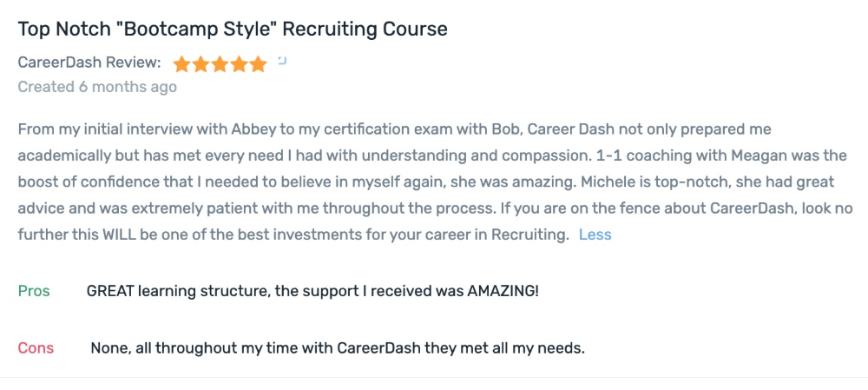Open the Top Notch Bootcamp Style review title
The width and height of the screenshot is (868, 390).
pos(233,29)
